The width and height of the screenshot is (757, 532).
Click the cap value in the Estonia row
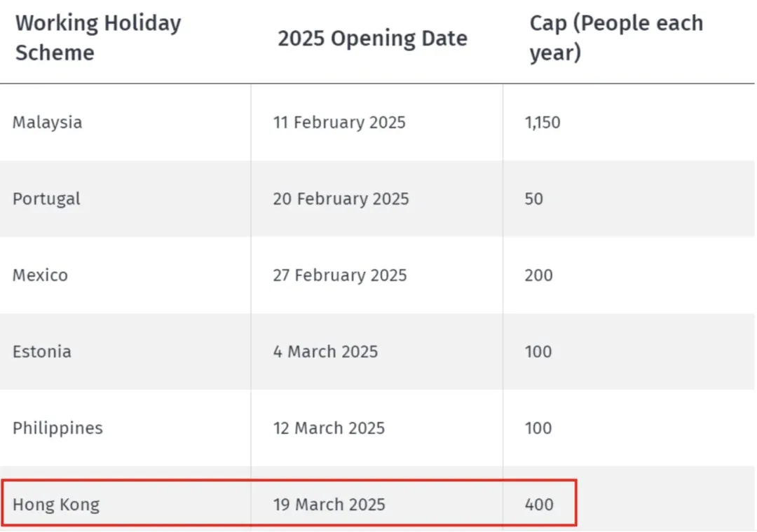point(538,352)
